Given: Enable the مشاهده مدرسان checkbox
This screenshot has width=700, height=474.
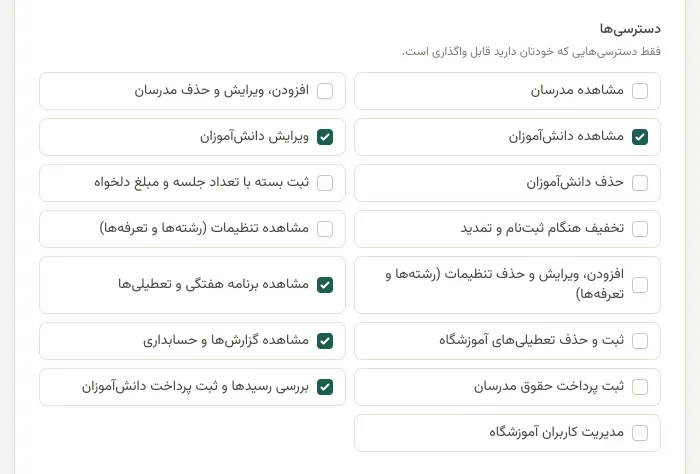Looking at the screenshot, I should pos(640,91).
